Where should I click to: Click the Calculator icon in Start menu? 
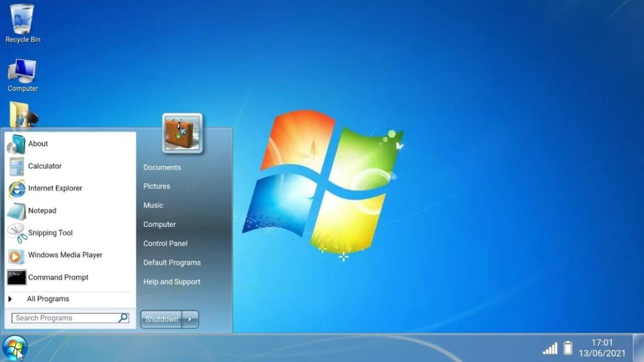(x=16, y=167)
